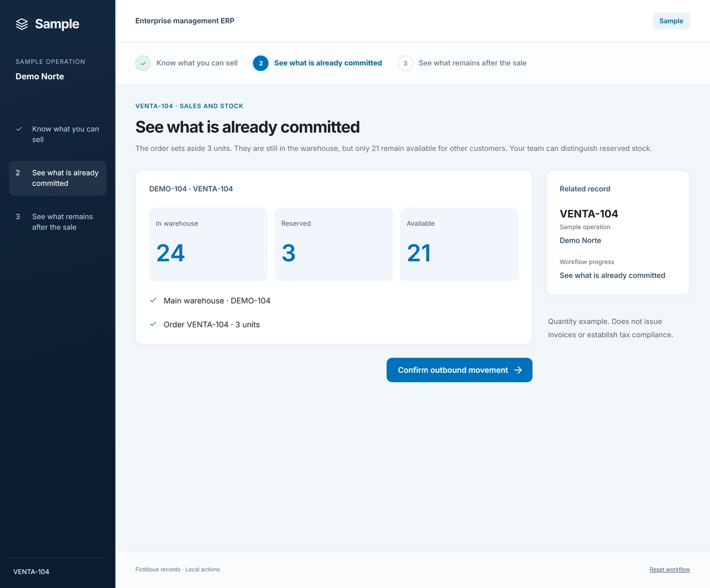
Task: Select top stepper label Know what you can sell
Action: (197, 63)
